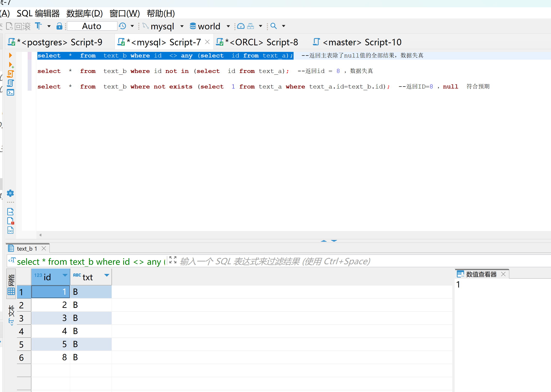Open the SQL terminal console icon
This screenshot has height=392, width=551.
10,92
